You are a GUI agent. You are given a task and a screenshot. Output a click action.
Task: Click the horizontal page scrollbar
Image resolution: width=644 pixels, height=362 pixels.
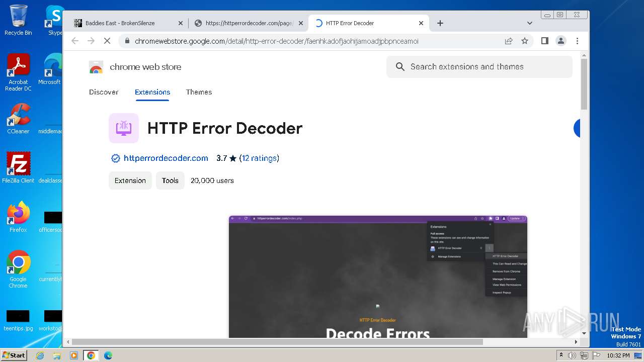(277, 342)
